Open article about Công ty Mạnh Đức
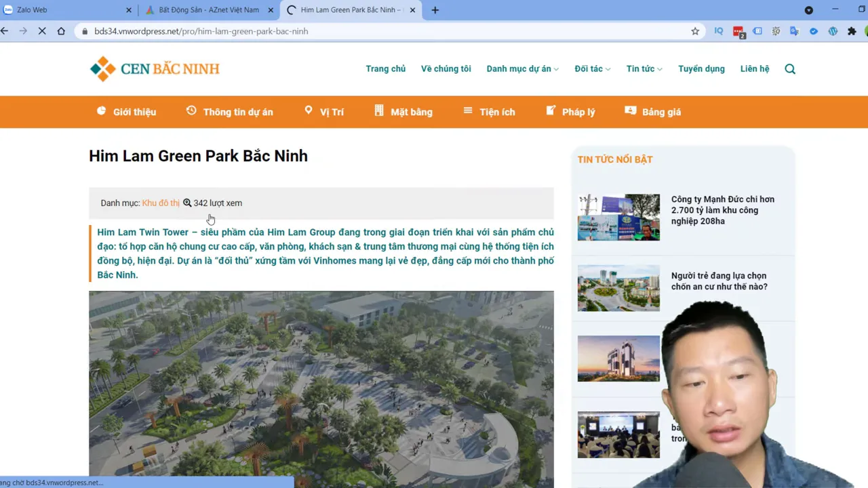The width and height of the screenshot is (868, 488). click(x=723, y=210)
